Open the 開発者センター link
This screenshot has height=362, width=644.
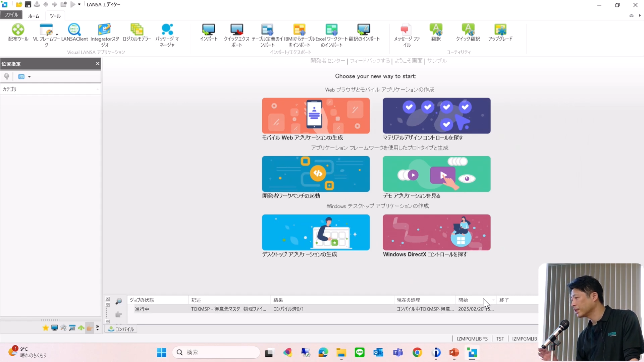[328, 61]
